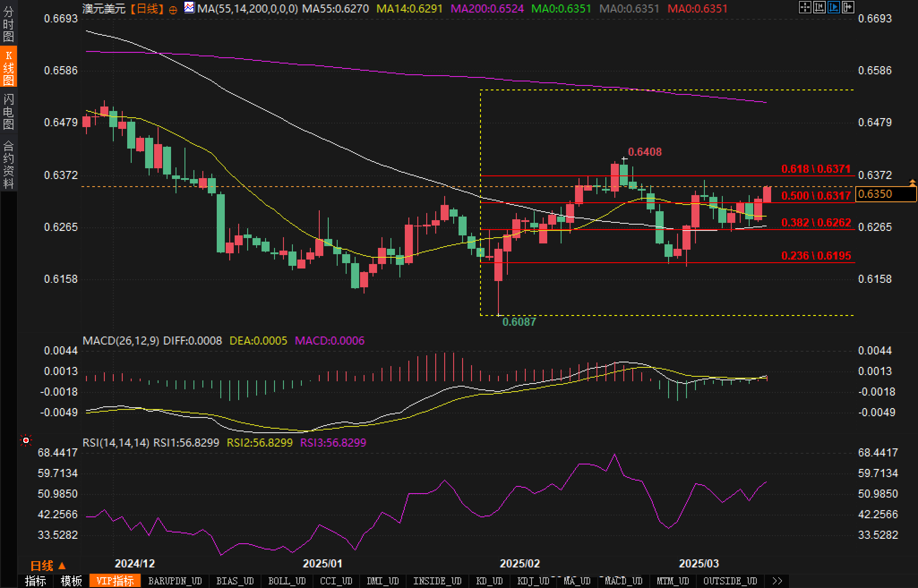918x588 pixels.
Task: Click the second chart-axis icon at top right
Action: pos(819,7)
